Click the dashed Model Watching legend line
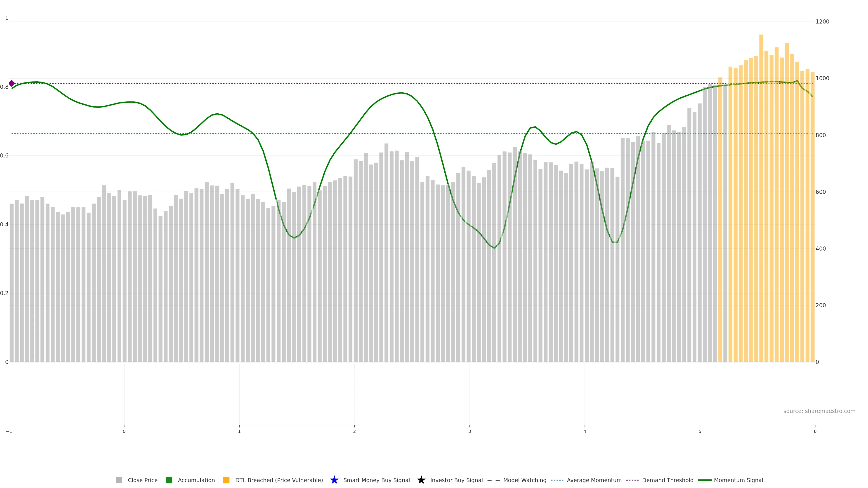This screenshot has width=868, height=488. tap(493, 480)
